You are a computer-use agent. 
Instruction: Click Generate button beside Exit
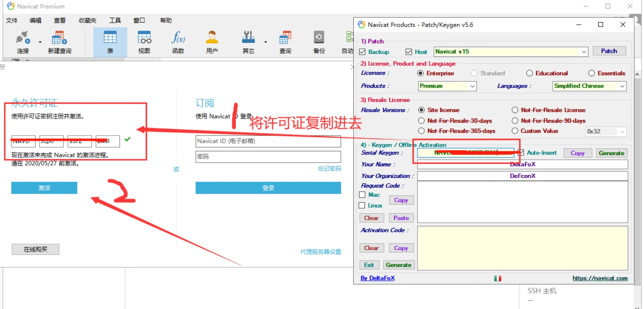click(x=399, y=265)
